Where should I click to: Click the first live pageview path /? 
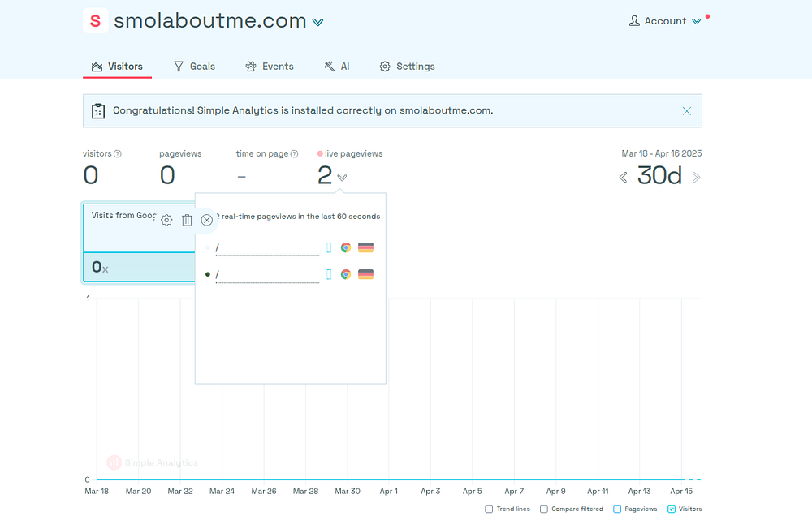(267, 248)
